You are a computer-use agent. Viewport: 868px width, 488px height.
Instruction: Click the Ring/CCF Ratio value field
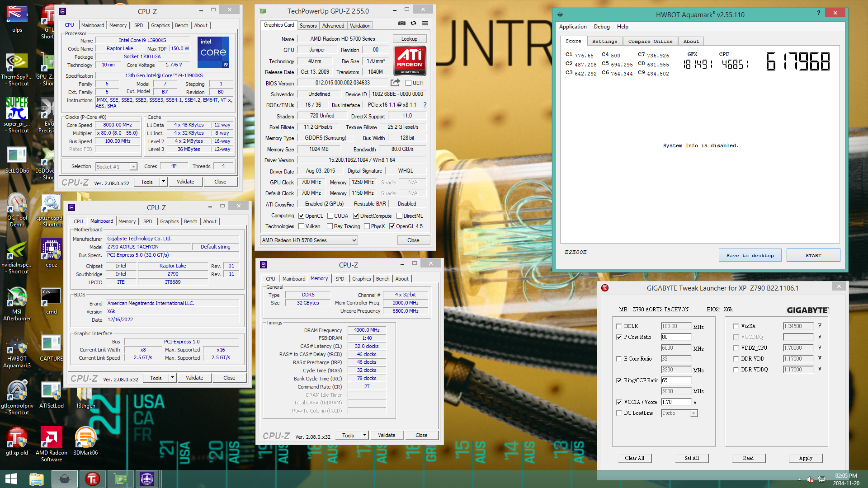[x=676, y=380]
